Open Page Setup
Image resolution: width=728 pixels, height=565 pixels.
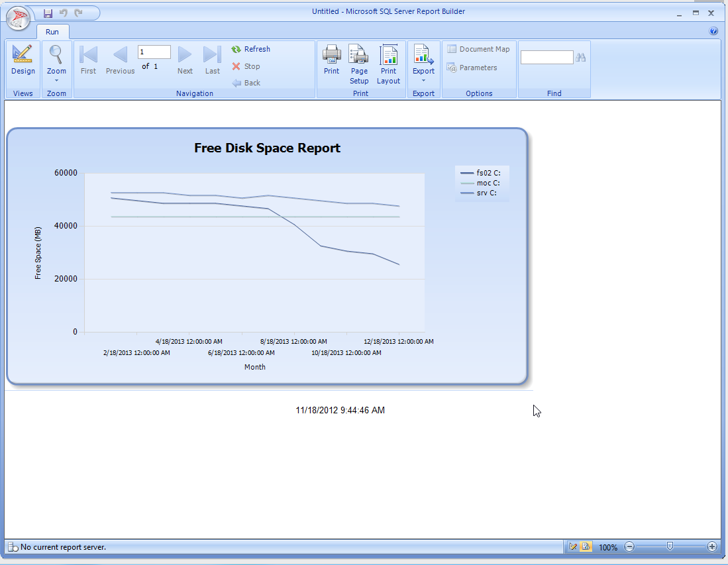coord(359,64)
